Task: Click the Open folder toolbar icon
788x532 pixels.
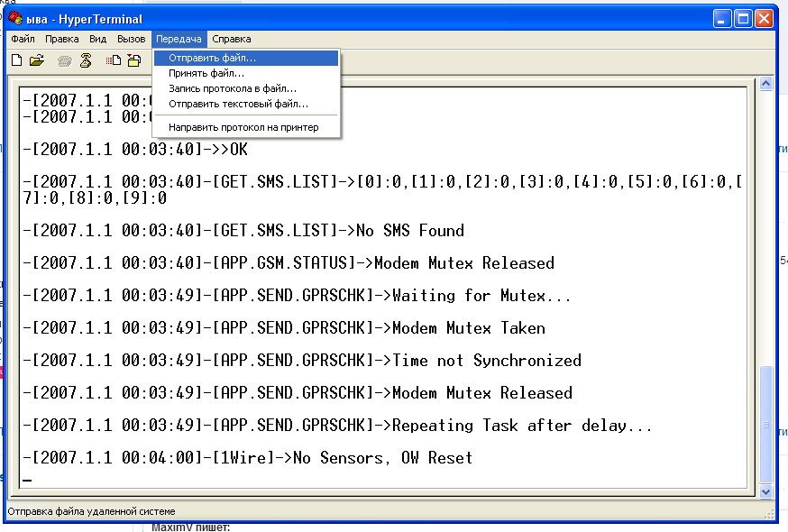Action: click(x=36, y=60)
